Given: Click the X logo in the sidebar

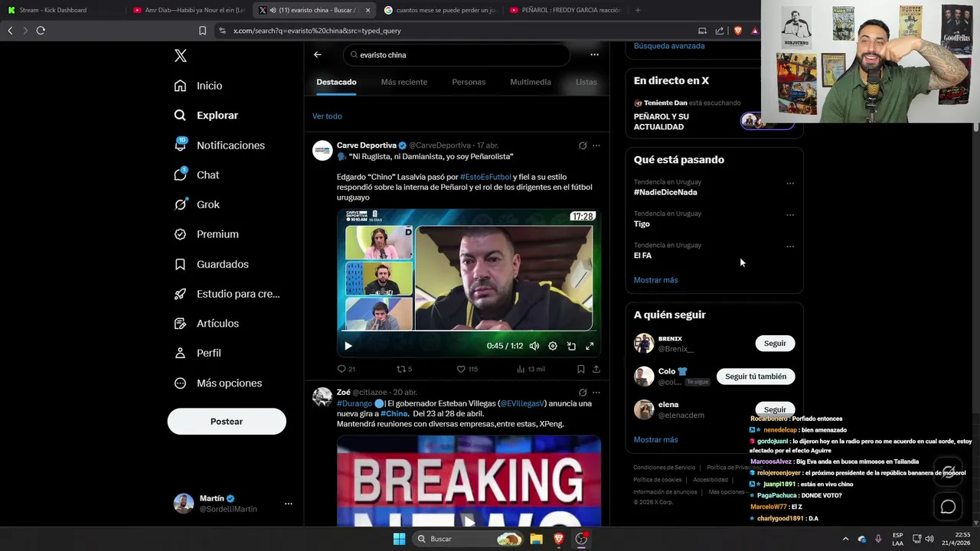Looking at the screenshot, I should [180, 56].
